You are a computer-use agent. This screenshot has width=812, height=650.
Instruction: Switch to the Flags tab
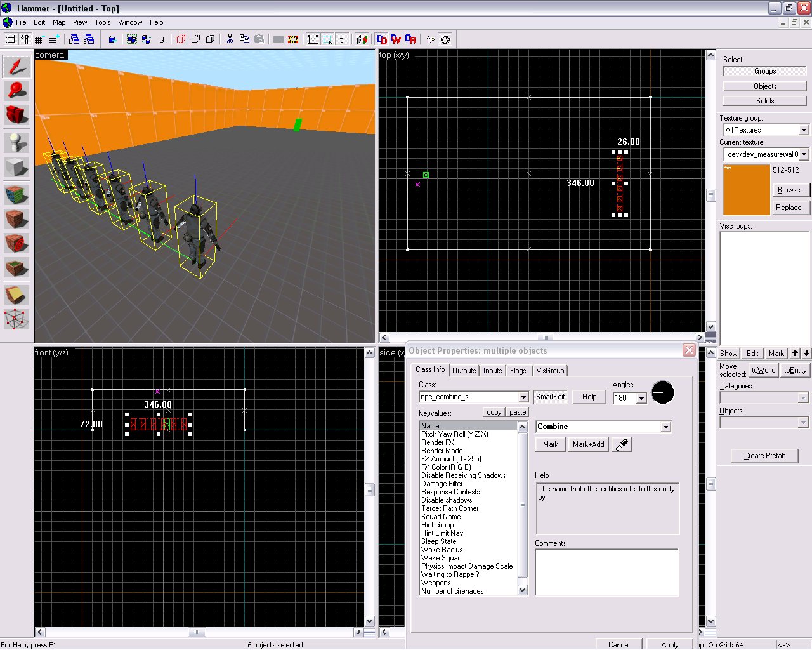pyautogui.click(x=518, y=371)
